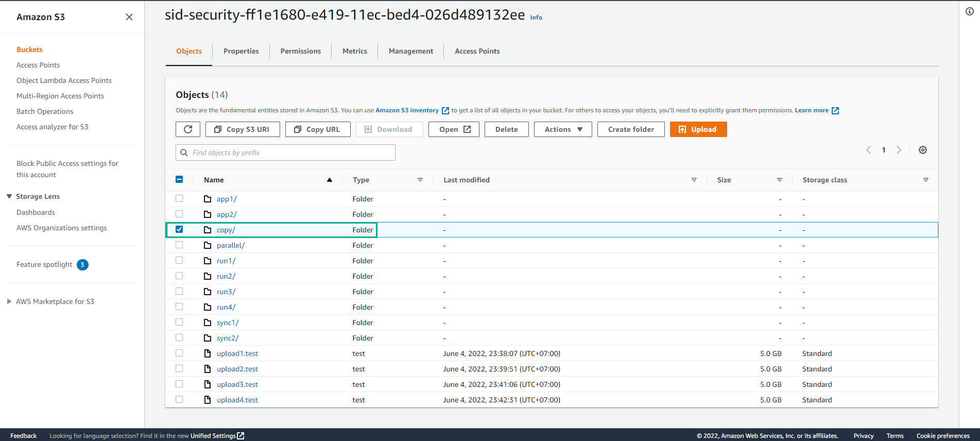Switch to the Permissions tab
This screenshot has width=980, height=441.
(x=301, y=51)
